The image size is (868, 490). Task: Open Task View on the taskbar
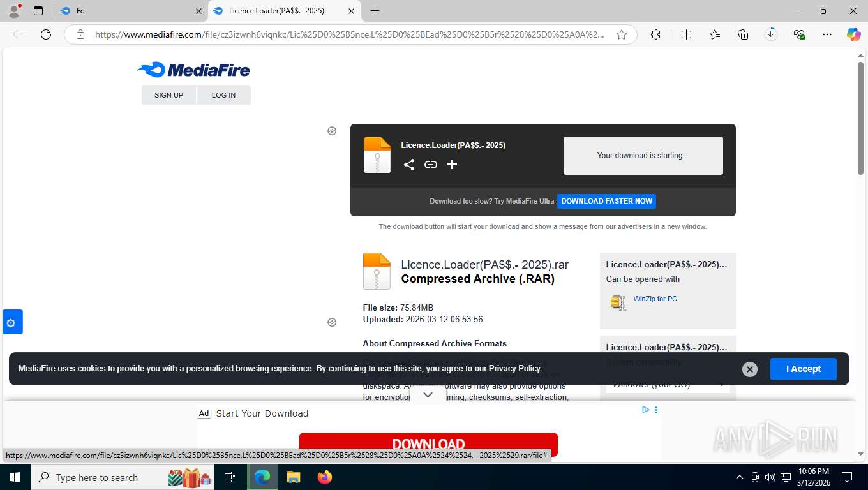pos(230,477)
